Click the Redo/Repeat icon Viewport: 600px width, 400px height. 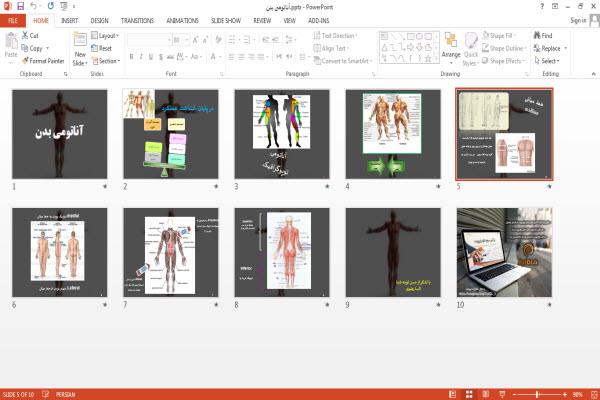click(51, 6)
